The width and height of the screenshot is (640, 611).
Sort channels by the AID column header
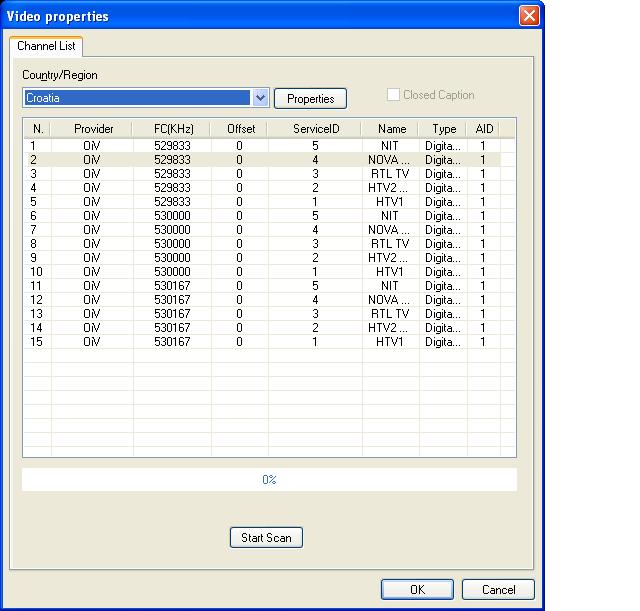(x=482, y=129)
